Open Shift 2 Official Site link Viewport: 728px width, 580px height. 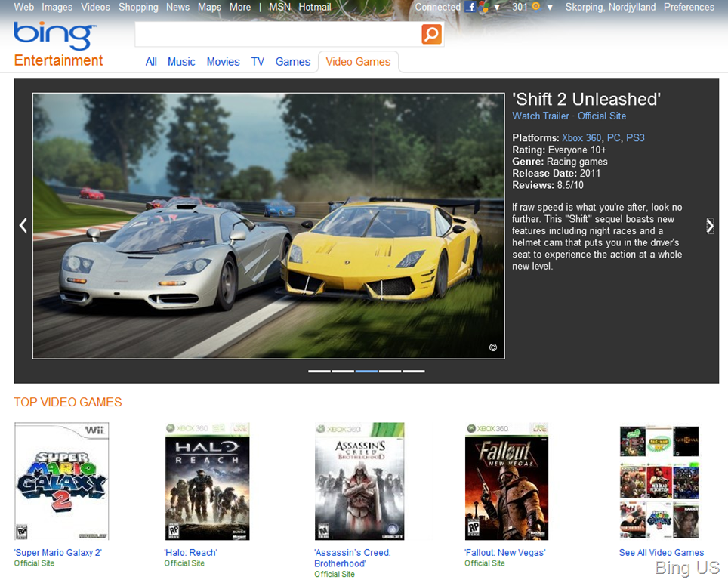click(x=602, y=116)
